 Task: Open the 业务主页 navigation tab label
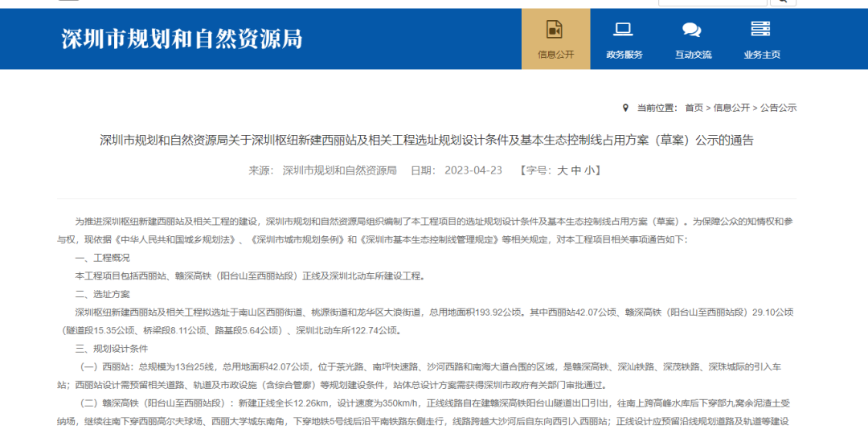click(762, 55)
